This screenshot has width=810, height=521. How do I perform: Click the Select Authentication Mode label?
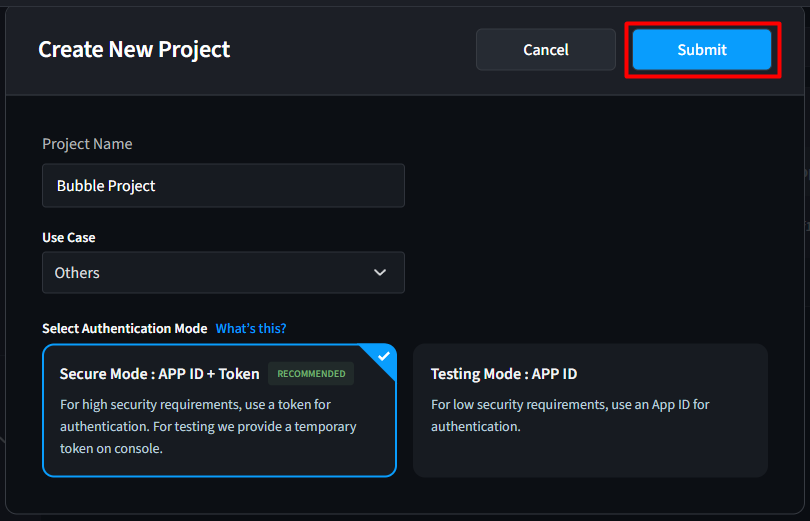pyautogui.click(x=124, y=329)
